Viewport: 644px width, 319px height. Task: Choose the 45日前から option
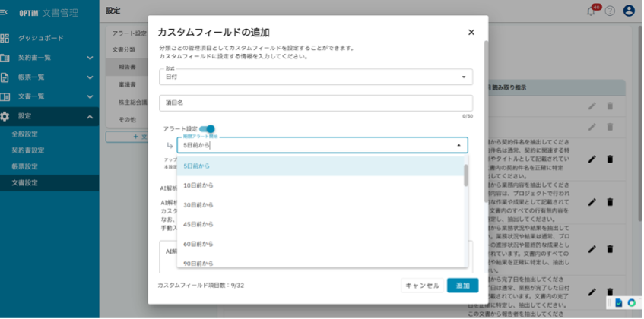(x=198, y=224)
